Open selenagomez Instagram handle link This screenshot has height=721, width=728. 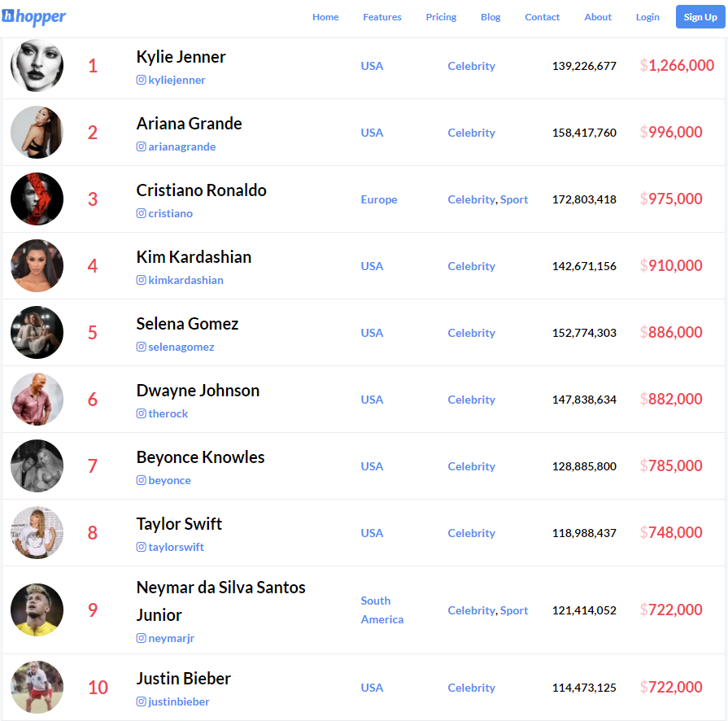(181, 347)
